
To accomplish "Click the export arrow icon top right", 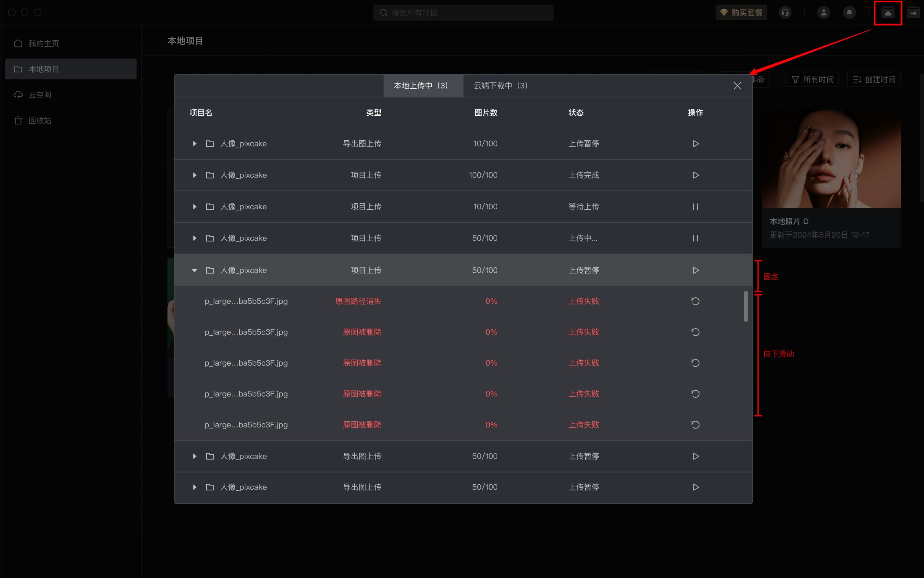I will pyautogui.click(x=913, y=13).
